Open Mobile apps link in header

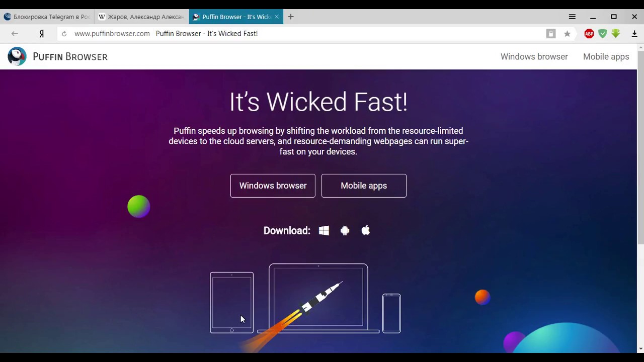606,57
